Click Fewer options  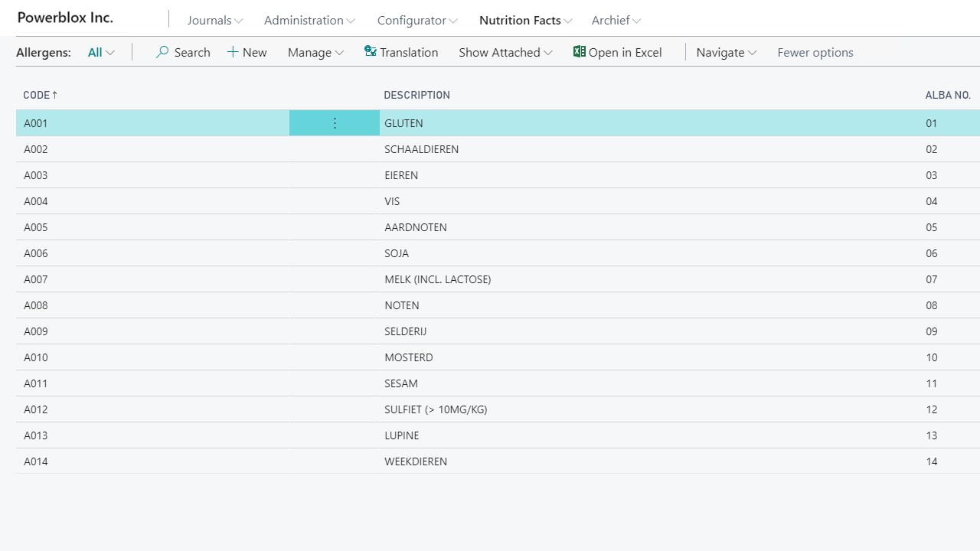coord(815,52)
